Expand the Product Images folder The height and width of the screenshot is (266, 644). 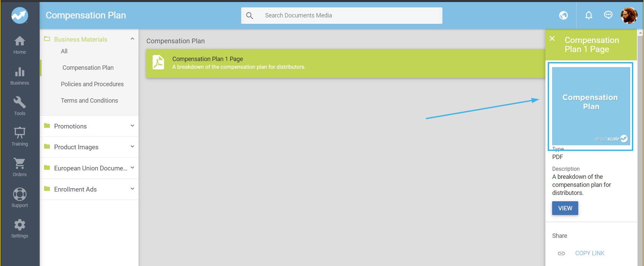[x=132, y=147]
